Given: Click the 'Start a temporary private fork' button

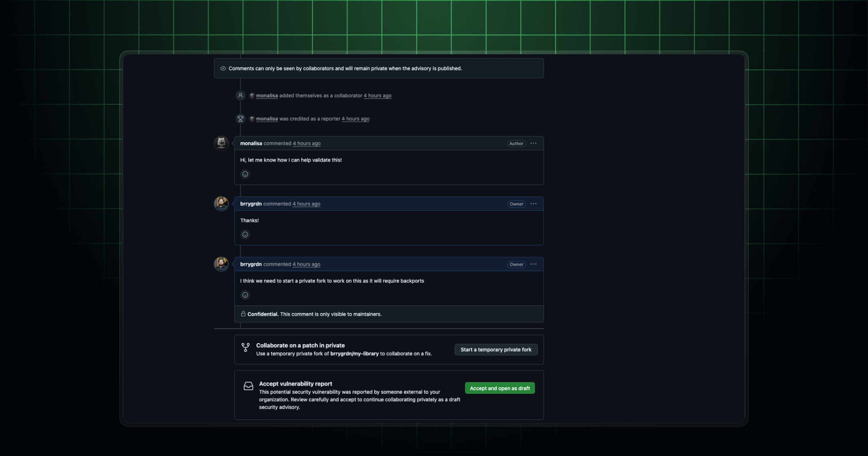Looking at the screenshot, I should tap(496, 350).
